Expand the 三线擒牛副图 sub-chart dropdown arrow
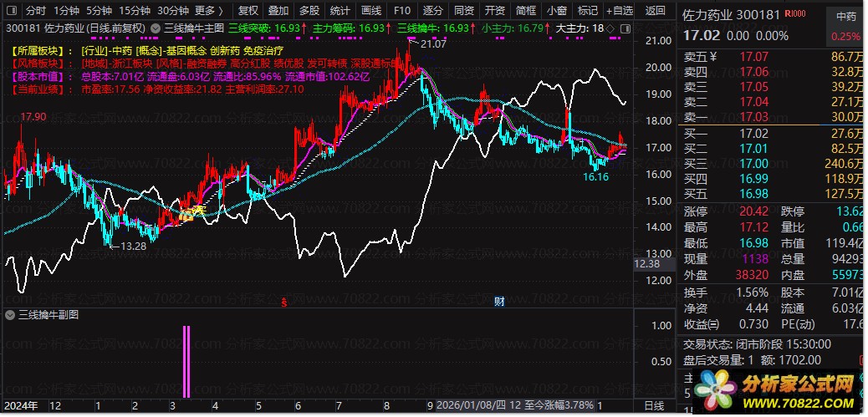Image resolution: width=868 pixels, height=417 pixels. (x=10, y=315)
